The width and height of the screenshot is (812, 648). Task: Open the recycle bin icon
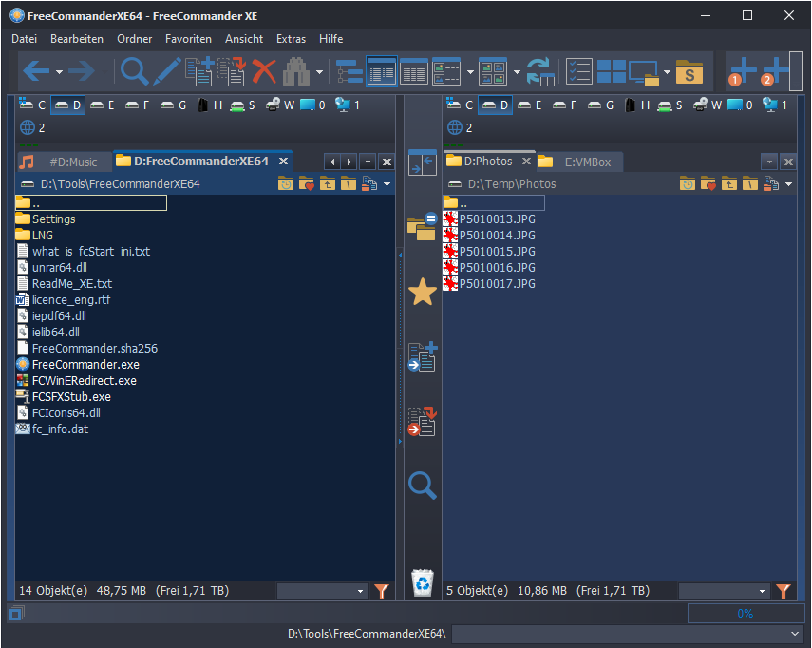click(x=423, y=582)
